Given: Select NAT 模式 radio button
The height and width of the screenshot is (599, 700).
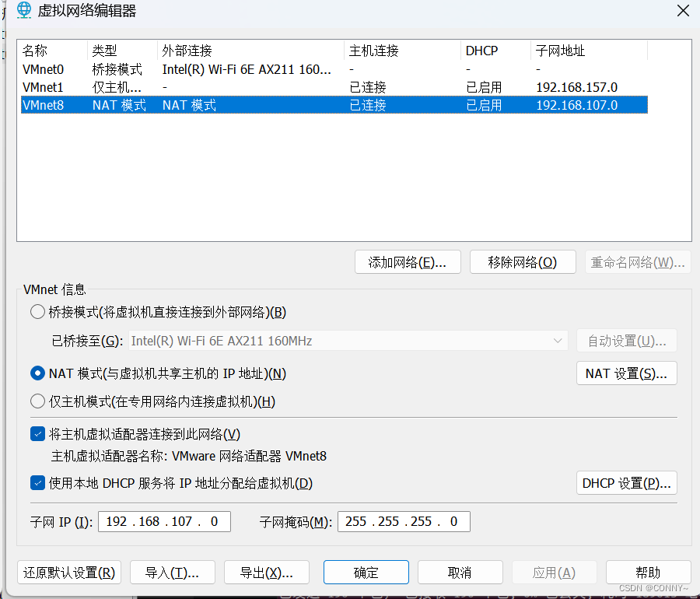Looking at the screenshot, I should point(37,373).
